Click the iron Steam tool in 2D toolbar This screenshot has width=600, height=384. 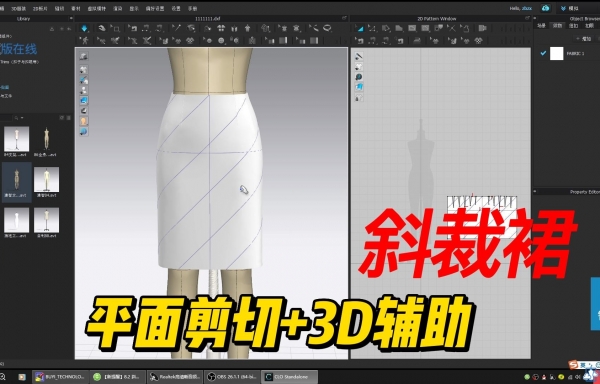point(417,40)
